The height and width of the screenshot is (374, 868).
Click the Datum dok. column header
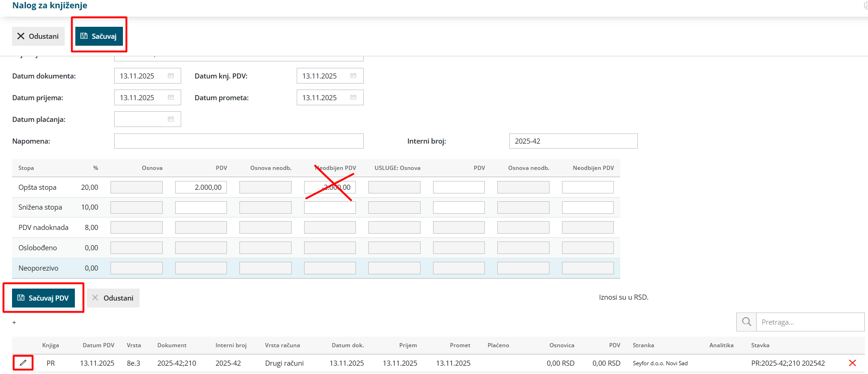tap(348, 345)
